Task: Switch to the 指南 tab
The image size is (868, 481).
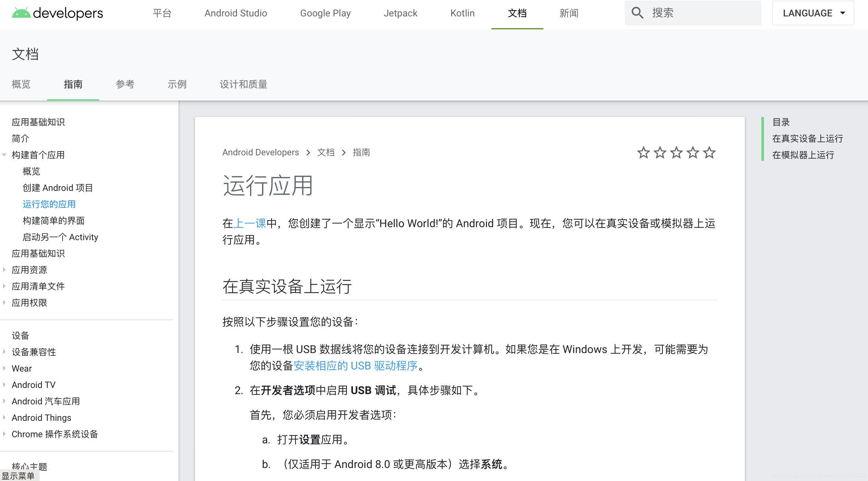Action: (x=73, y=84)
